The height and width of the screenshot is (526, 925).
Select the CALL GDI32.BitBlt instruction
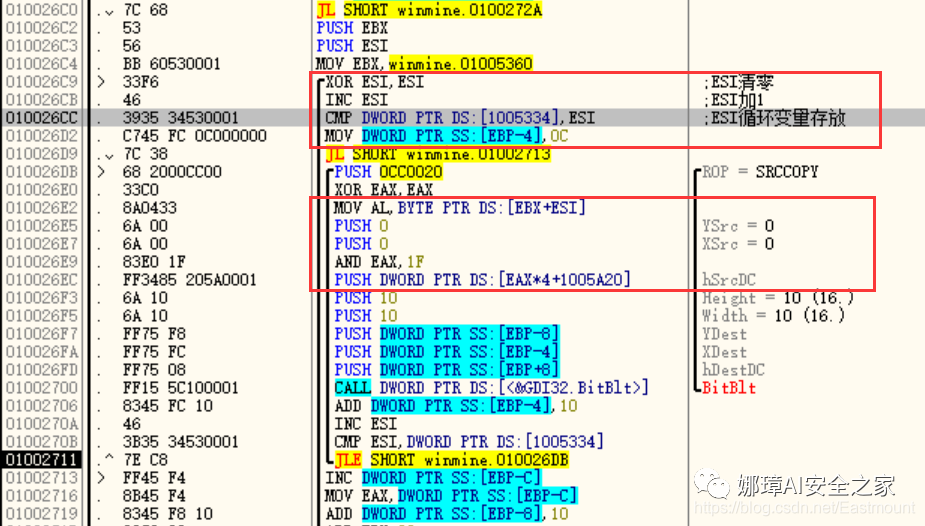coord(491,387)
